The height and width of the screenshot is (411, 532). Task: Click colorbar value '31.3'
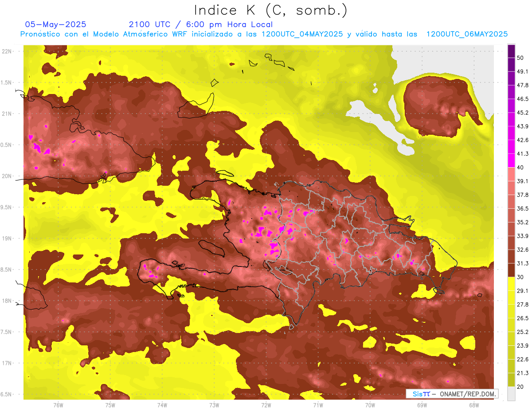pos(523,263)
